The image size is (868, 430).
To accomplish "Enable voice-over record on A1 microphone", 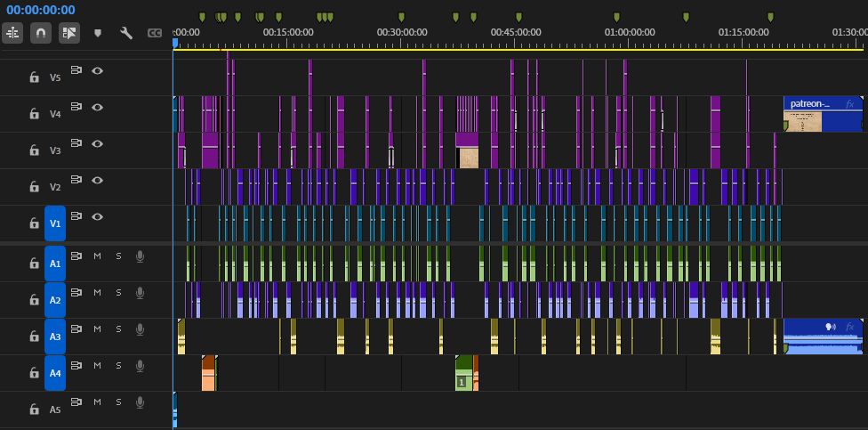I will coord(140,256).
